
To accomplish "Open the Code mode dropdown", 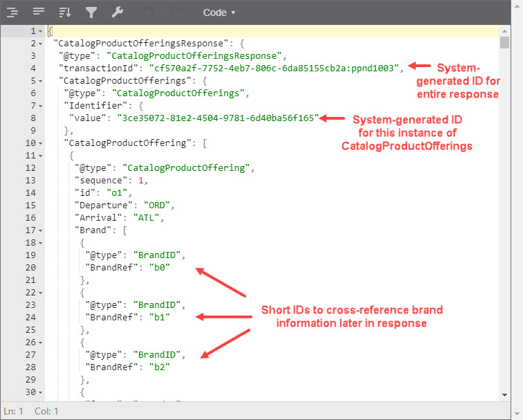I will click(219, 12).
